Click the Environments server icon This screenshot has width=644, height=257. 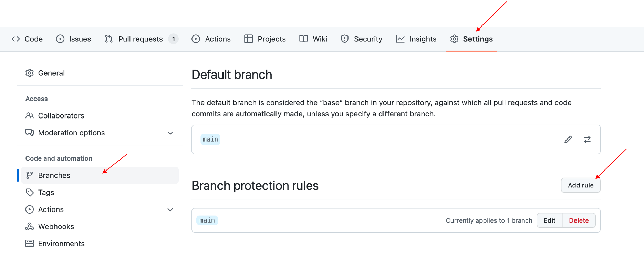click(30, 244)
